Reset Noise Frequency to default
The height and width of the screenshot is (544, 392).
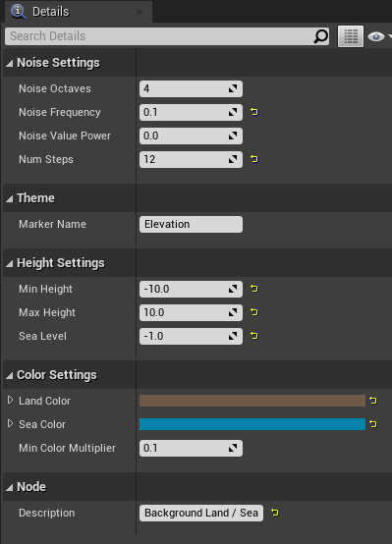[x=254, y=112]
